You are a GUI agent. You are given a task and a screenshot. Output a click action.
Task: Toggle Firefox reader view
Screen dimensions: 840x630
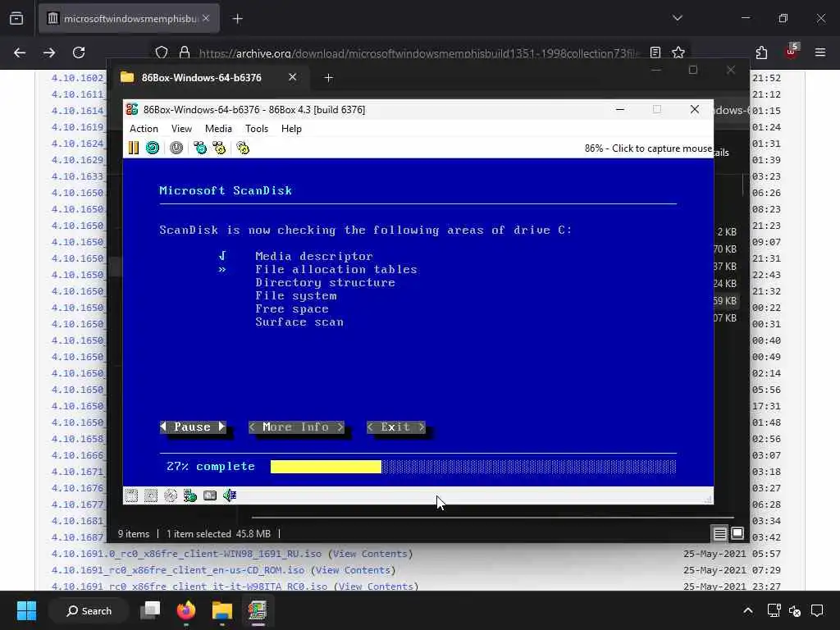coord(655,52)
